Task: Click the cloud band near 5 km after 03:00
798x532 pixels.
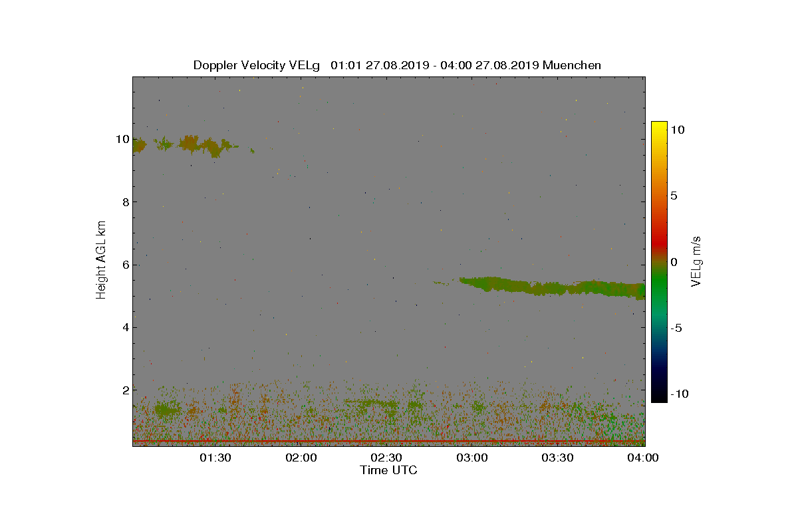Action: pos(552,287)
